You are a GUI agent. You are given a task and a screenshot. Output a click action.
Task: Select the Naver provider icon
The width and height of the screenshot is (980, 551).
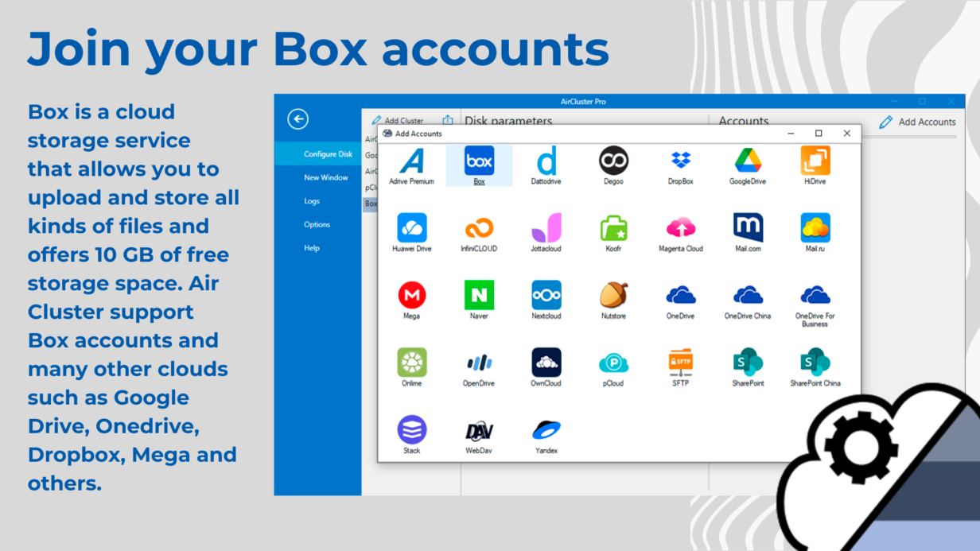(x=479, y=295)
